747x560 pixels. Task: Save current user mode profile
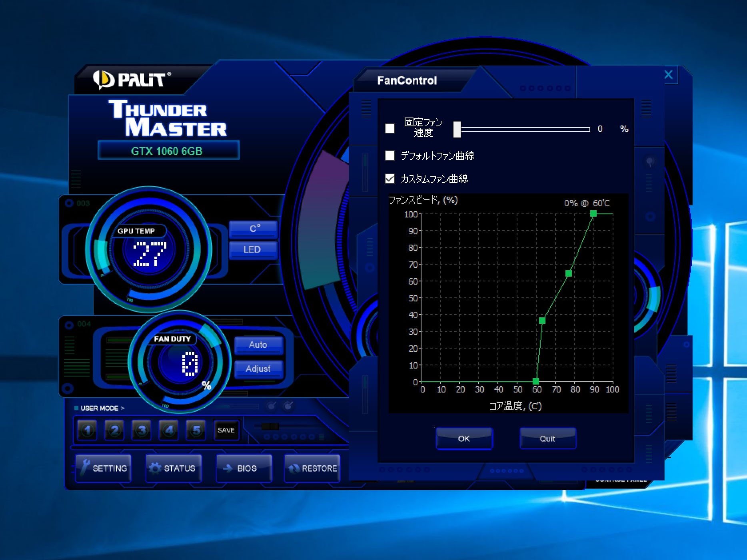[x=226, y=430]
